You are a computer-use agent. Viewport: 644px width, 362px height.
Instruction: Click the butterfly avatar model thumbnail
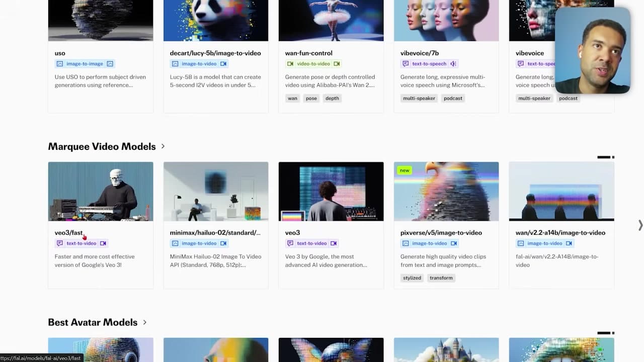pos(331,350)
